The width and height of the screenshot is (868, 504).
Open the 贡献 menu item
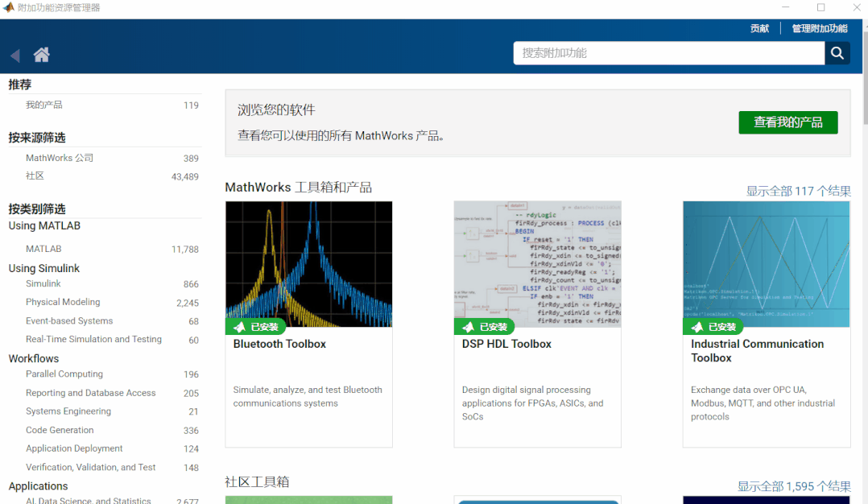758,27
